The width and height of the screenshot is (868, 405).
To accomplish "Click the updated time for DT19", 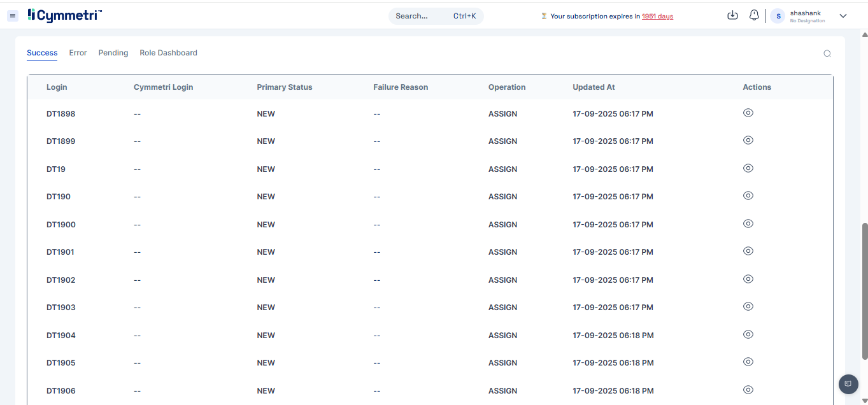I will point(613,169).
